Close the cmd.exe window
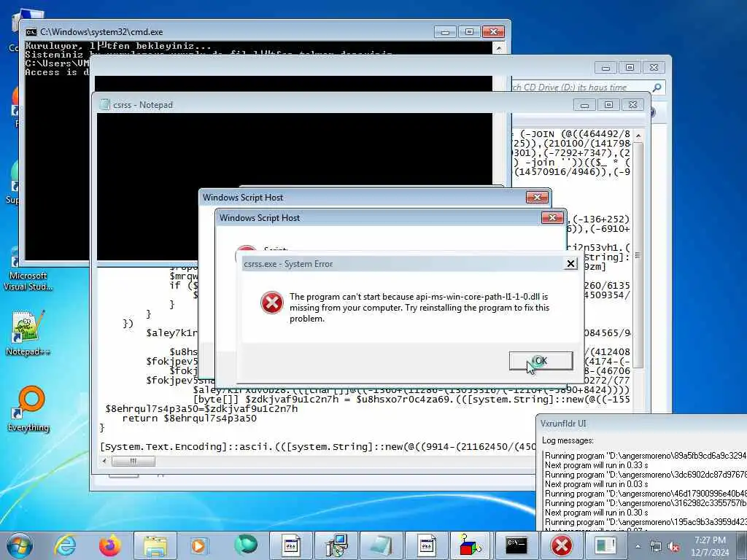Image resolution: width=747 pixels, height=560 pixels. coord(493,32)
